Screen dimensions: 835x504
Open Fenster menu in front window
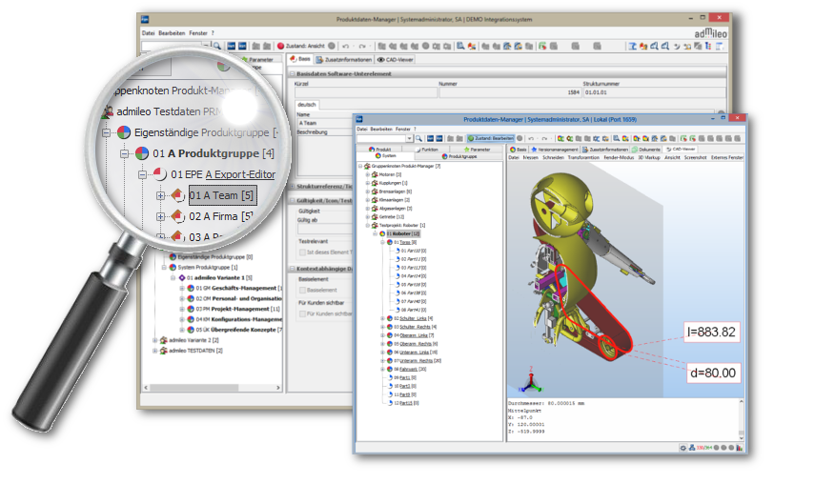(403, 129)
